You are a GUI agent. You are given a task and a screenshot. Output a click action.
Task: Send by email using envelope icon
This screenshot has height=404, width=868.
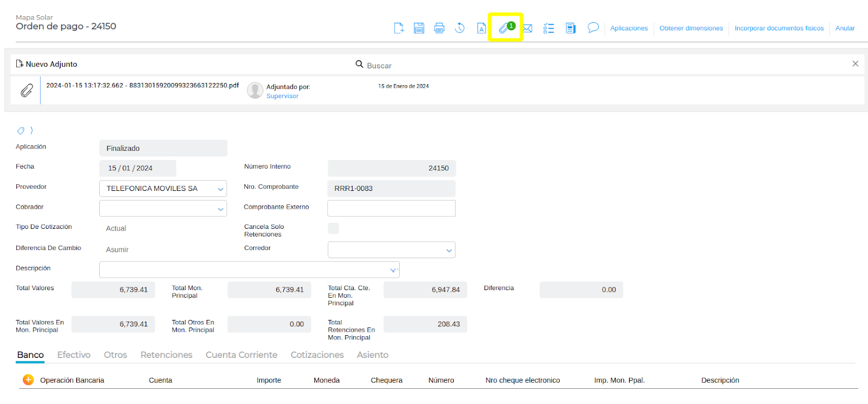pos(527,28)
